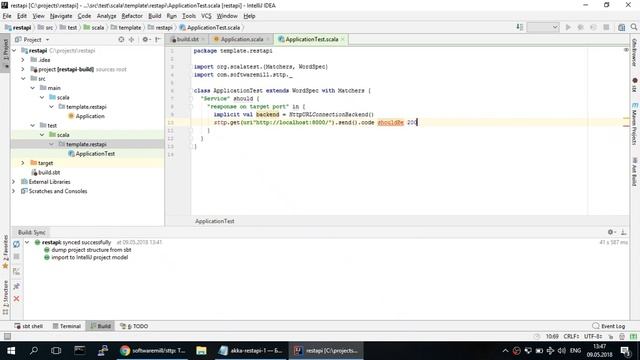The height and width of the screenshot is (360, 640).
Task: Toggle the Project side tab
Action: (5, 53)
